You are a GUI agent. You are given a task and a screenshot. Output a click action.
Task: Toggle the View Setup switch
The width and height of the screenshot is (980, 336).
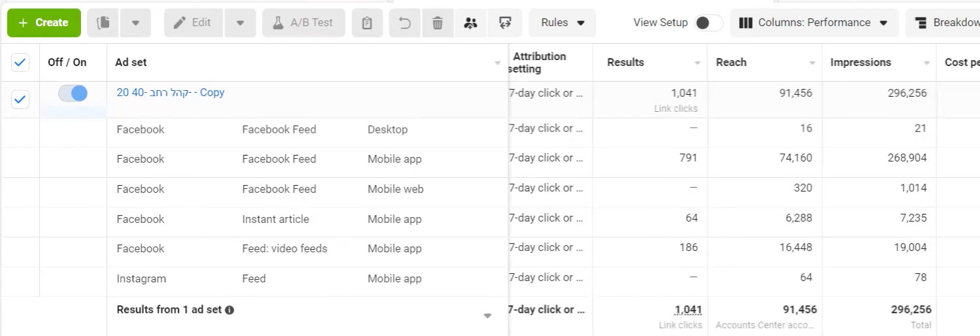tap(708, 23)
